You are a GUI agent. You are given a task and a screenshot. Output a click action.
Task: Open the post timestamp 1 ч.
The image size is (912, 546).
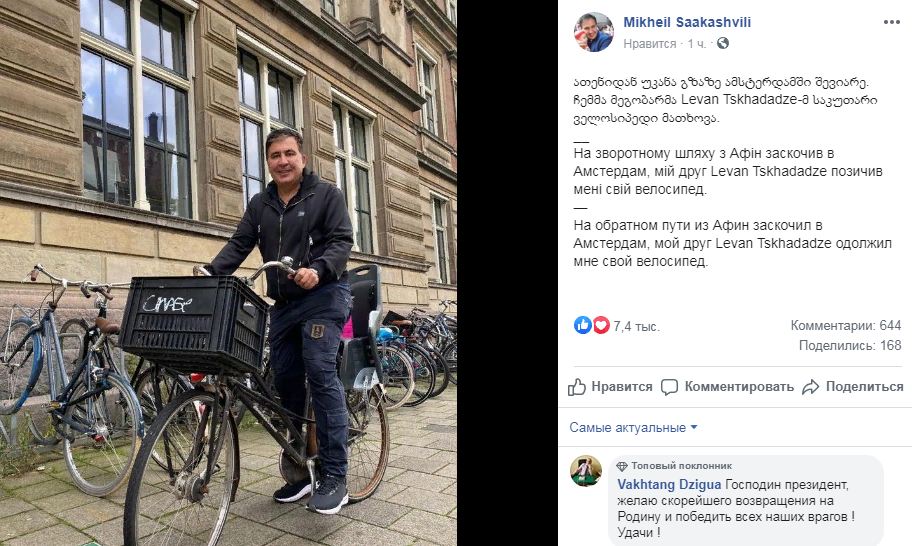click(x=696, y=44)
